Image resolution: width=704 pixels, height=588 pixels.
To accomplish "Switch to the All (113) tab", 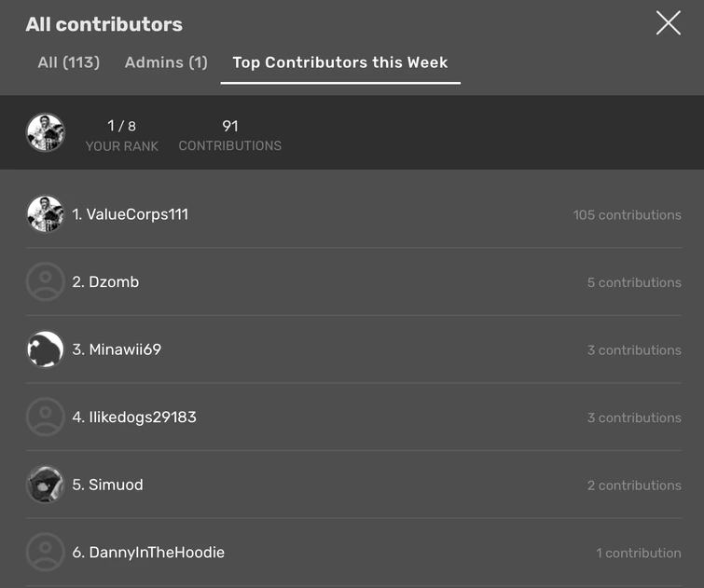I will (x=68, y=62).
